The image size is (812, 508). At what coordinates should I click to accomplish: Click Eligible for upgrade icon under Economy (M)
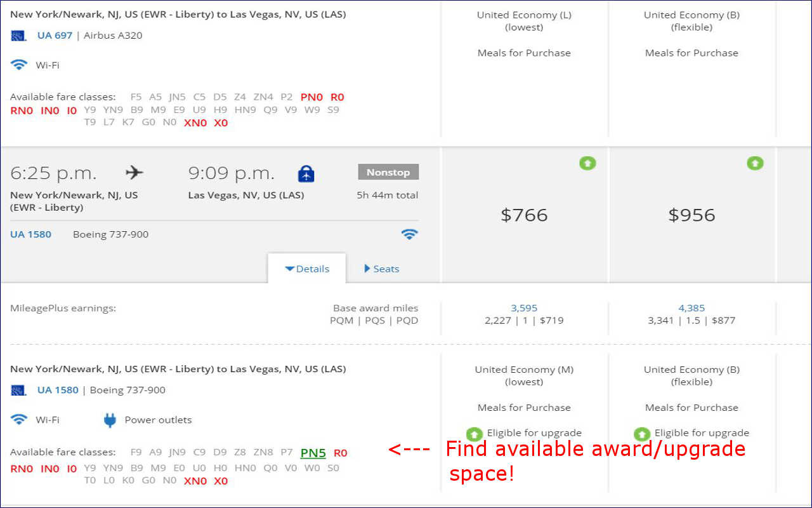coord(475,434)
